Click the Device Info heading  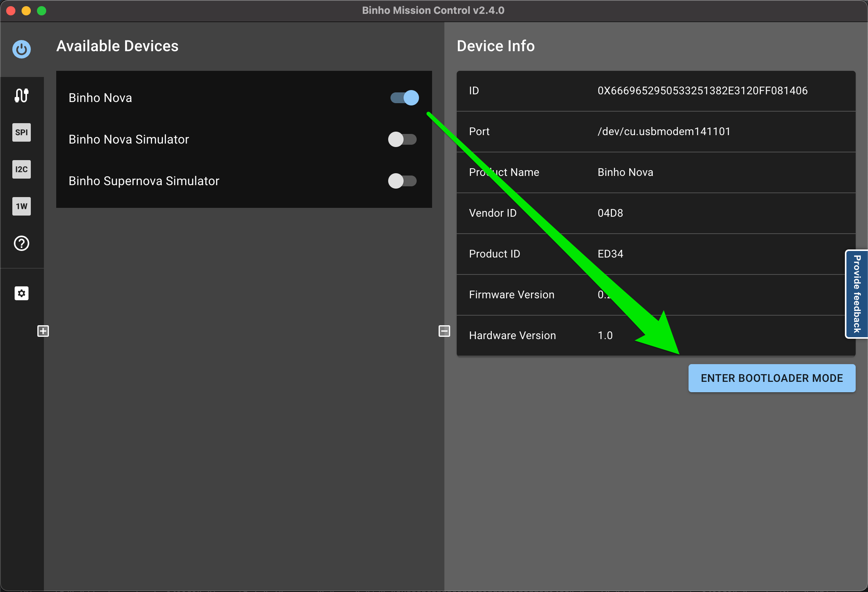[496, 46]
